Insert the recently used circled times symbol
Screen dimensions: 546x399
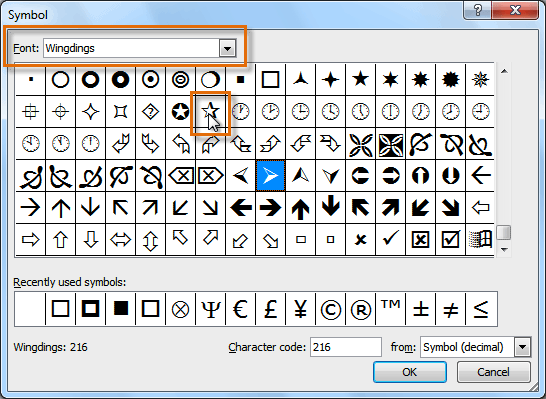180,310
